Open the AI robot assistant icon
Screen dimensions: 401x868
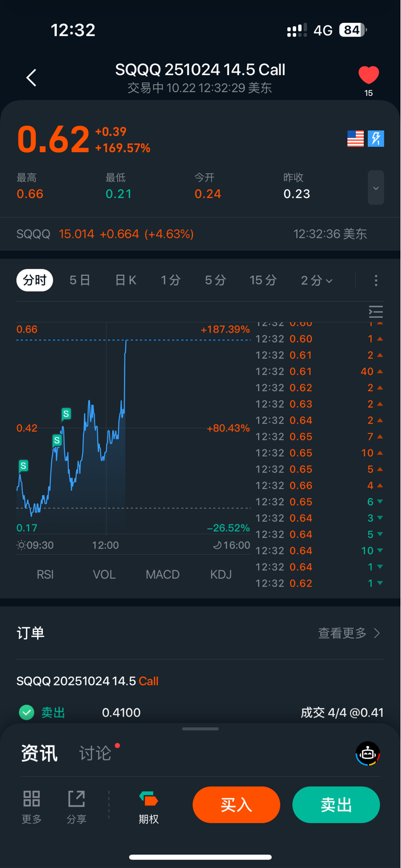coord(368,754)
